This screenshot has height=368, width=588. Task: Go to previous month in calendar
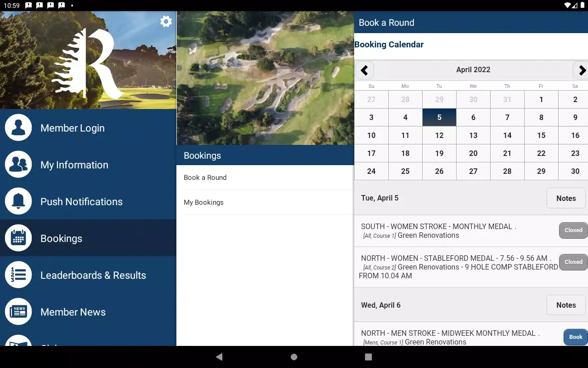point(365,70)
